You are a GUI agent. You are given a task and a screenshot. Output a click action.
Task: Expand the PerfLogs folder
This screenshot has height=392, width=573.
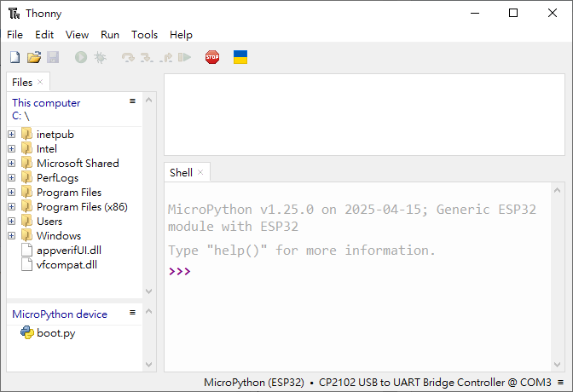click(12, 177)
